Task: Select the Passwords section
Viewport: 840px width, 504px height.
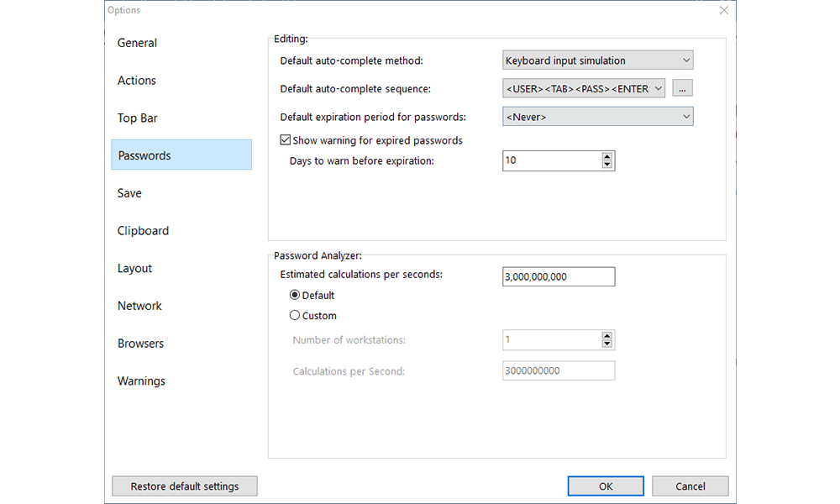Action: pyautogui.click(x=181, y=155)
